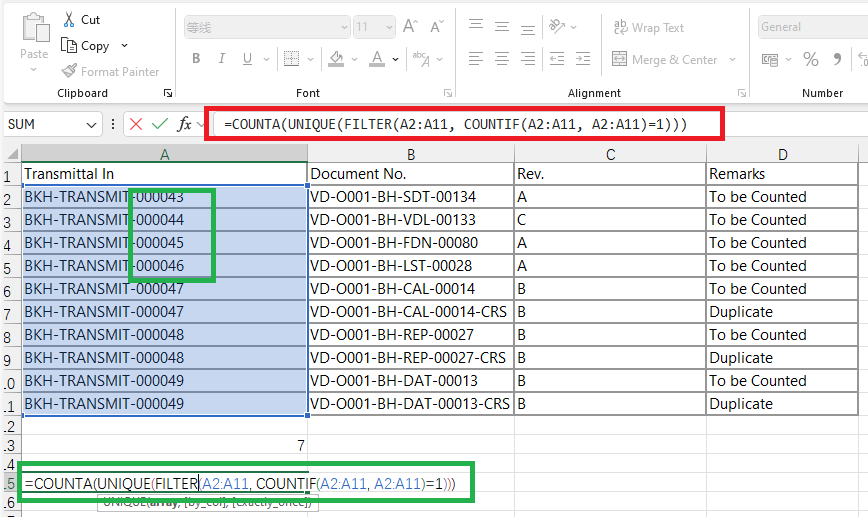Click Document No. header cell
The image size is (868, 517).
pos(411,174)
